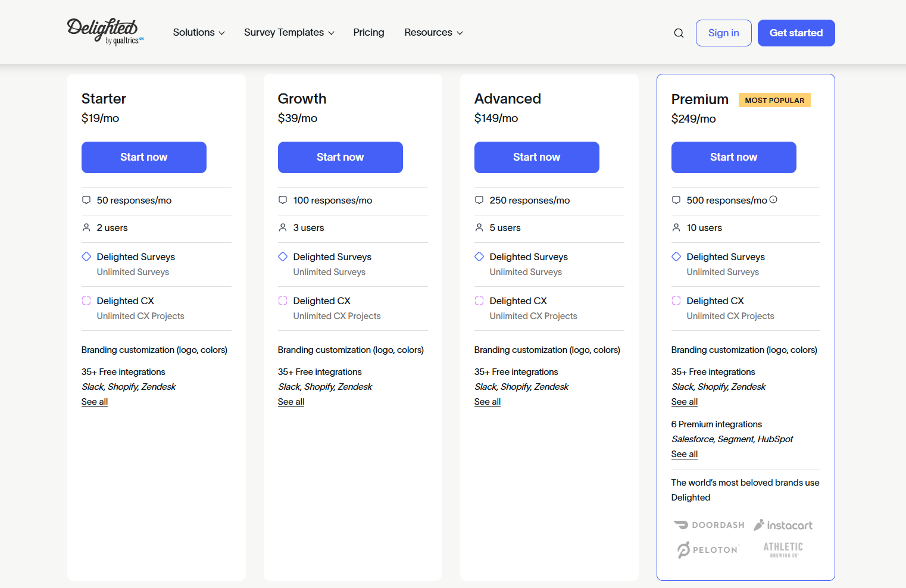Open the Resources dropdown
Viewport: 906px width, 588px height.
[x=433, y=33]
